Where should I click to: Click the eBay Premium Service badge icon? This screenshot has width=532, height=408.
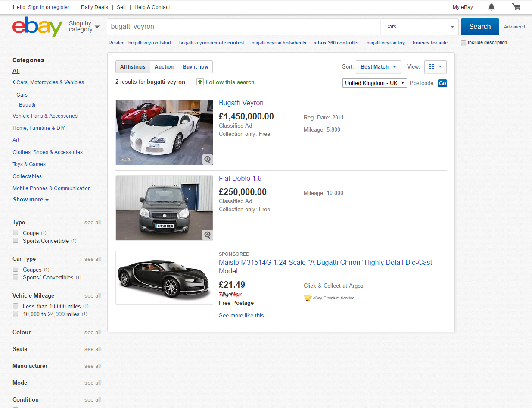tap(308, 298)
